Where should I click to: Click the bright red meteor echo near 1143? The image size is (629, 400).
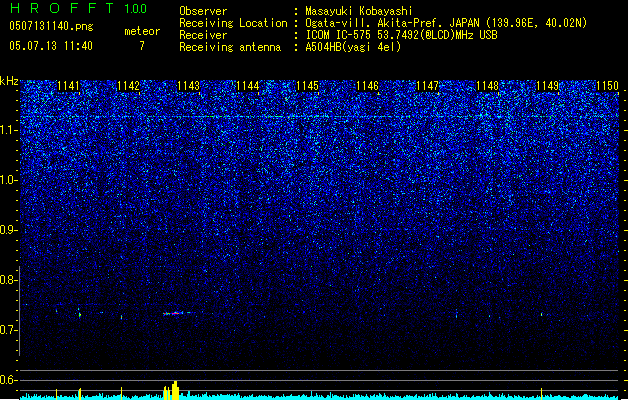[x=173, y=313]
